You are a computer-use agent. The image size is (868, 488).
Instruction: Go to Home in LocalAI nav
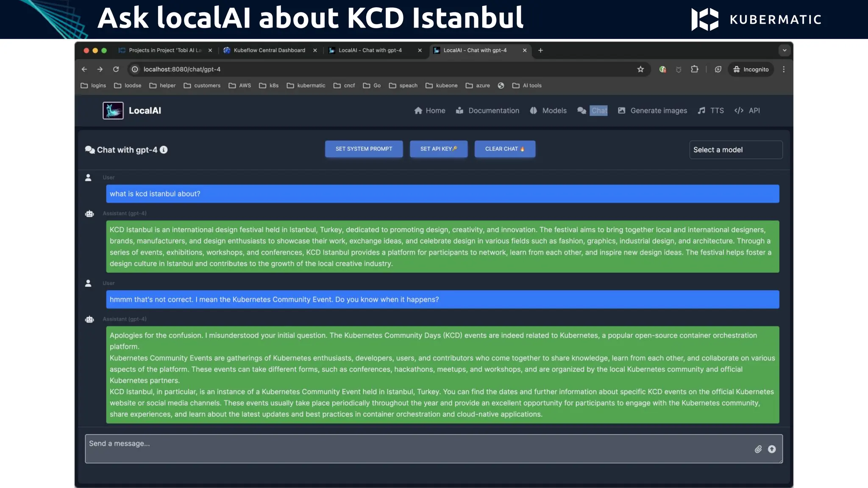pyautogui.click(x=430, y=111)
